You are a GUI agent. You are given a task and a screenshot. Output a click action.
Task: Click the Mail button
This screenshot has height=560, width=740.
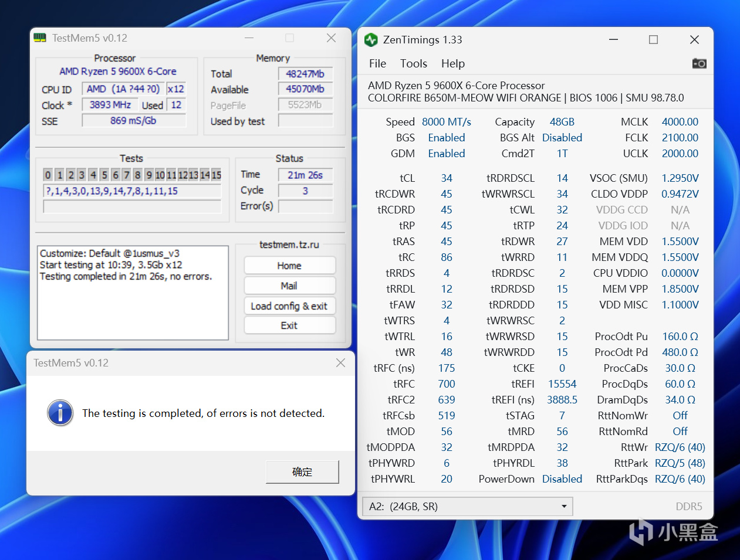click(289, 286)
